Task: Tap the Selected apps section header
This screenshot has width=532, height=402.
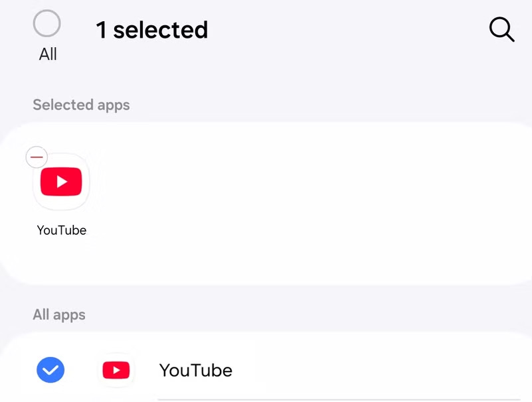Action: [81, 104]
